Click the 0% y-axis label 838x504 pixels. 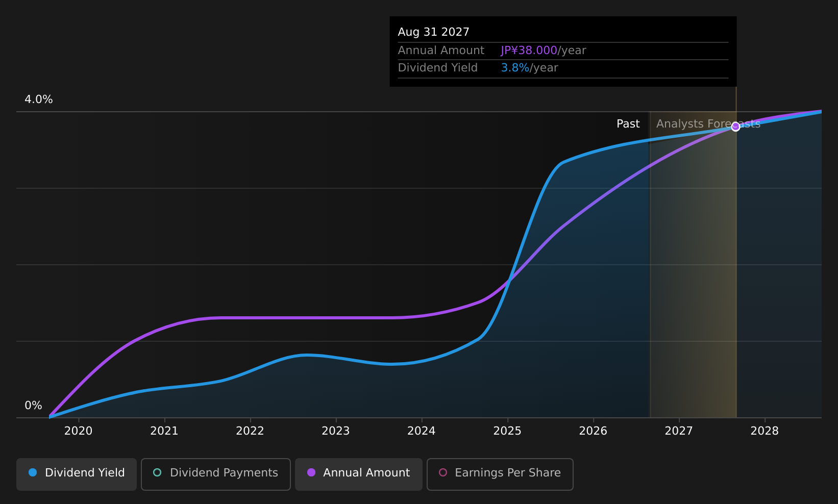coord(33,406)
